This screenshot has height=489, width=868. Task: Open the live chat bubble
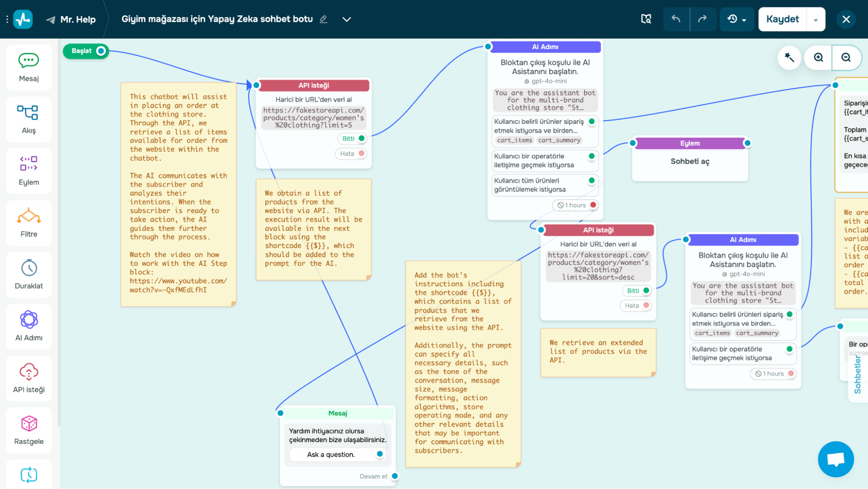pyautogui.click(x=835, y=459)
